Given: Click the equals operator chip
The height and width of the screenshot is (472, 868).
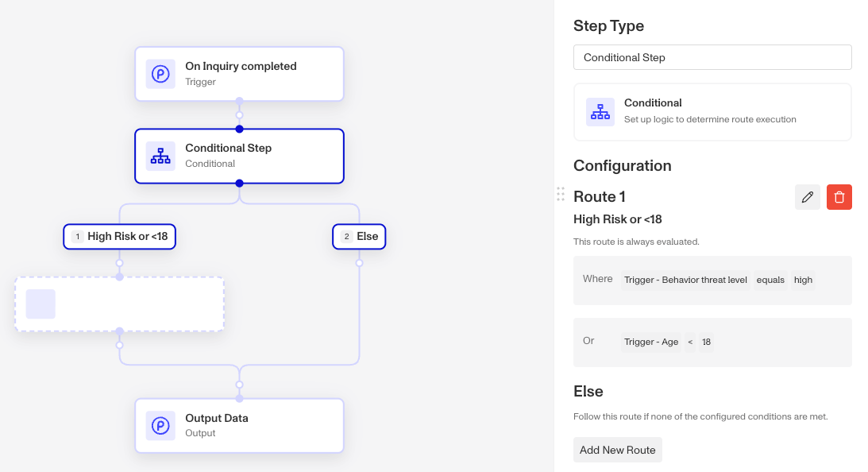Looking at the screenshot, I should pos(770,280).
